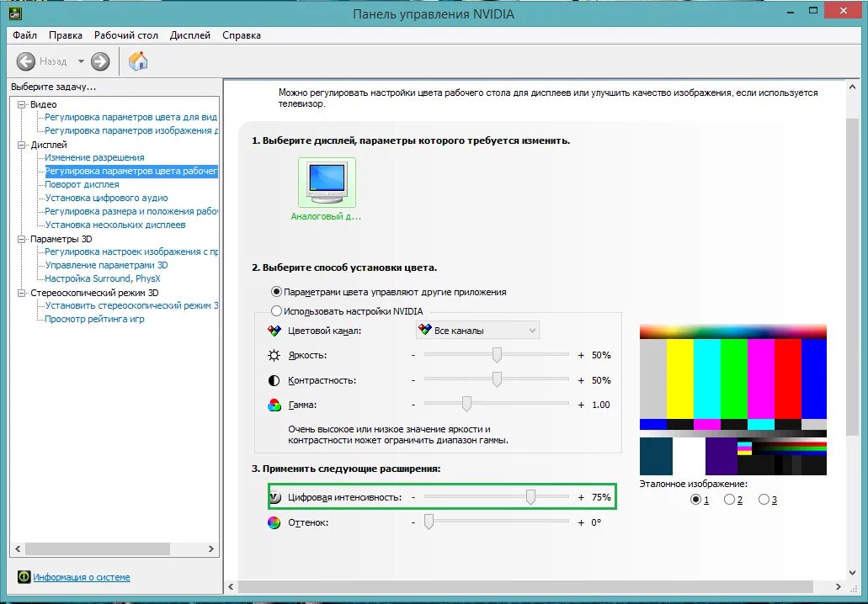Click the Яркость sun icon
Viewport: 868px width, 604px height.
point(274,355)
